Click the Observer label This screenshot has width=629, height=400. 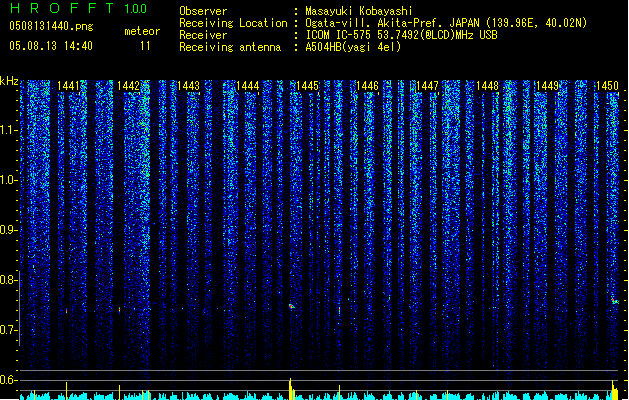[203, 11]
